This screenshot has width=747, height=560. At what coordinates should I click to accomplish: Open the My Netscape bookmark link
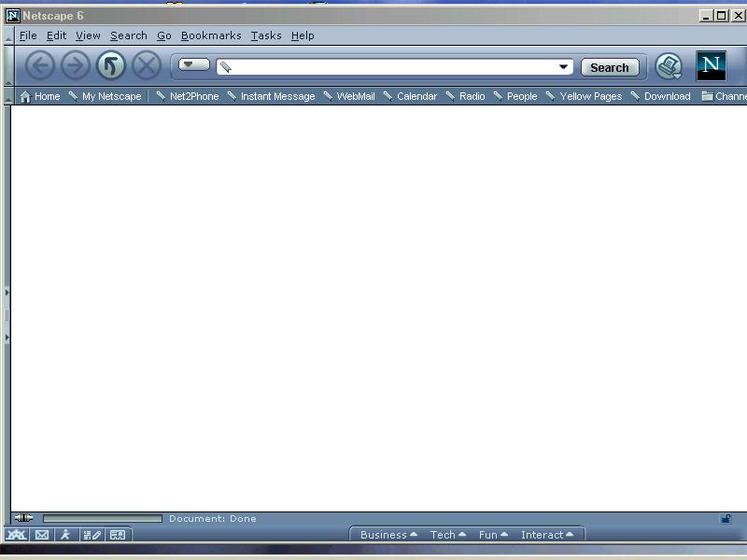click(106, 96)
